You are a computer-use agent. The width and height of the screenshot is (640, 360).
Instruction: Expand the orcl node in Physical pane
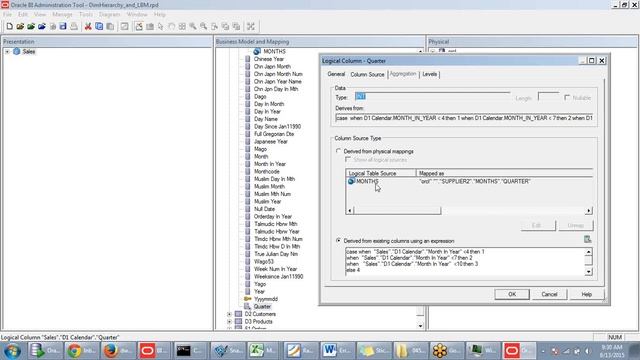(433, 51)
